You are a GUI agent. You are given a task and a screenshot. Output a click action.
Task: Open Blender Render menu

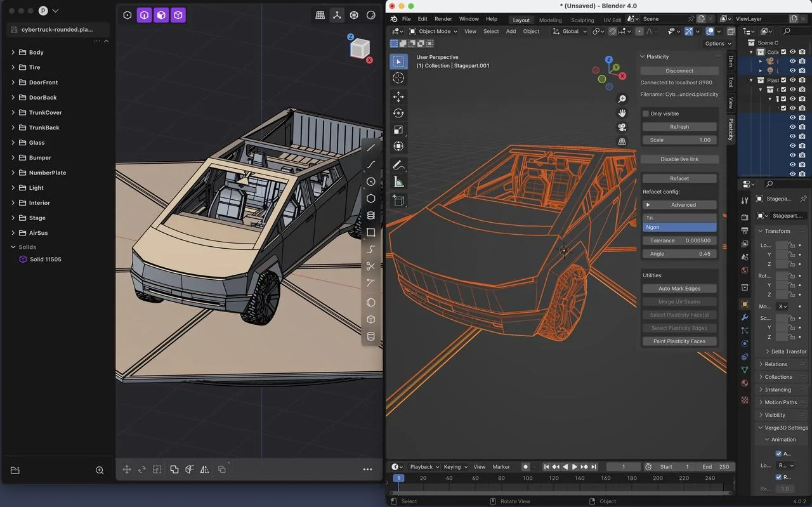[443, 19]
